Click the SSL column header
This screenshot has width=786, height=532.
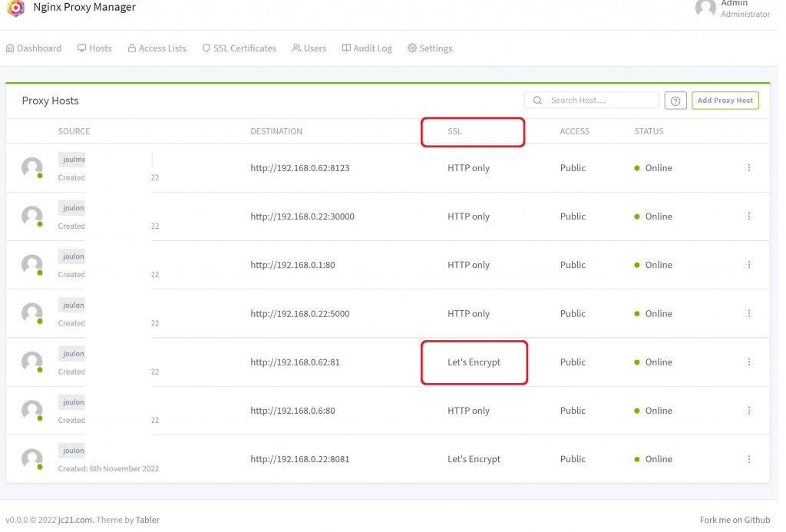pos(454,131)
